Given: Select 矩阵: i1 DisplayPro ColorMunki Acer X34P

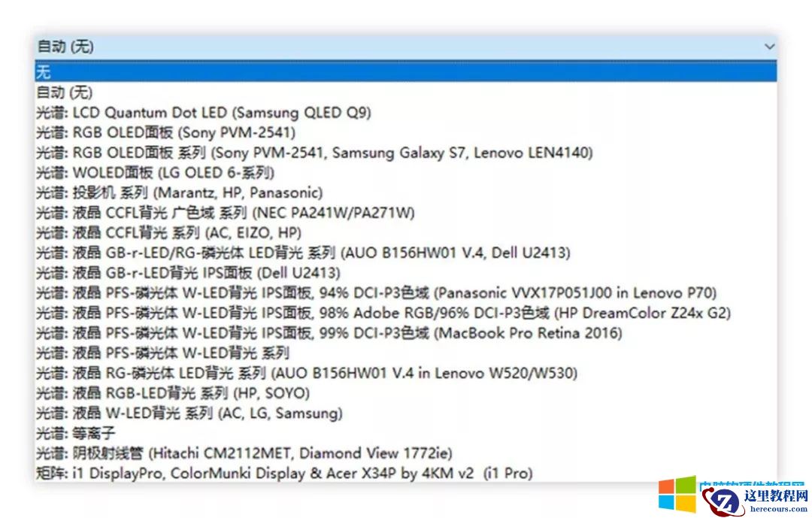Looking at the screenshot, I should [x=406, y=473].
